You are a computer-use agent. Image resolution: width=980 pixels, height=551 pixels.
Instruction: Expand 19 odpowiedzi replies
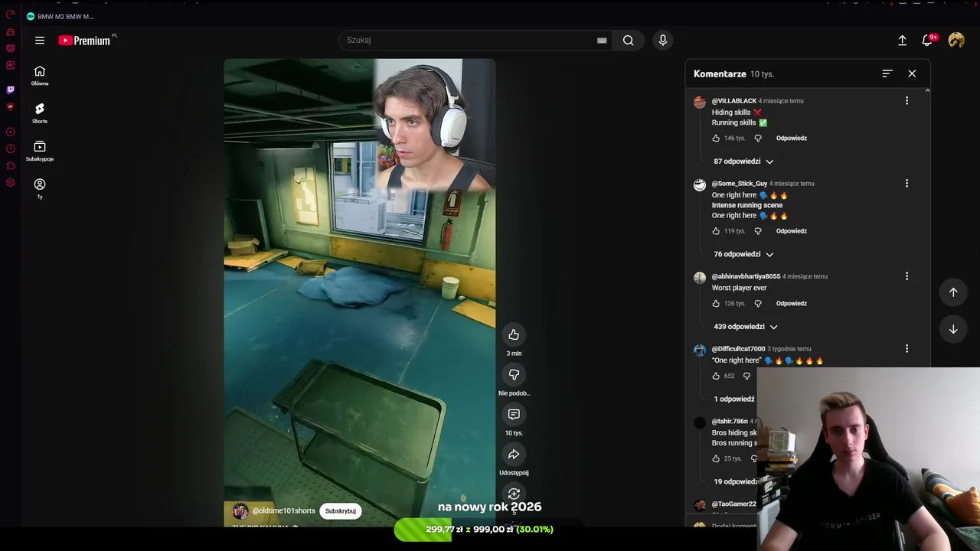point(735,482)
